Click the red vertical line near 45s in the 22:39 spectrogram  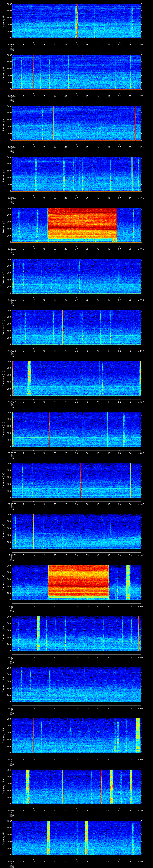108,429
